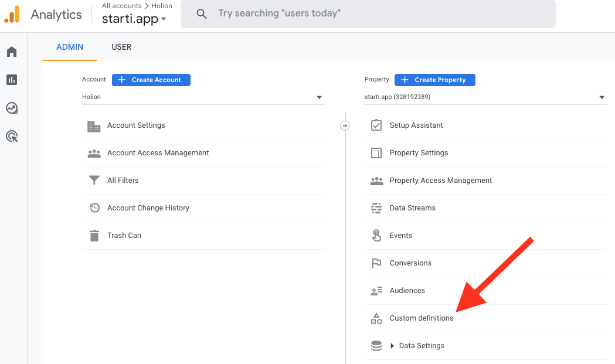Screen dimensions: 615x364
Task: Open the Custom definitions icon
Action: pos(376,318)
